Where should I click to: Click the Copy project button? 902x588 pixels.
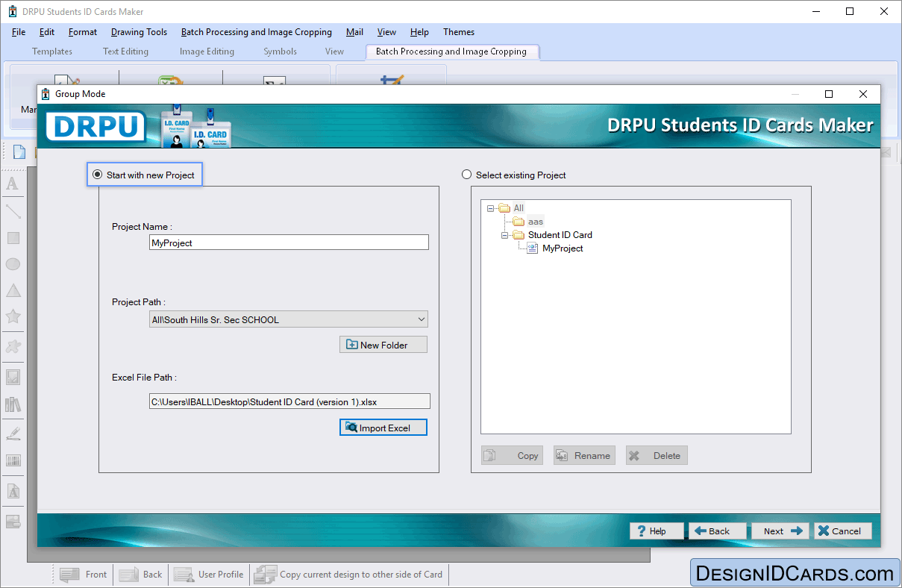pyautogui.click(x=511, y=455)
